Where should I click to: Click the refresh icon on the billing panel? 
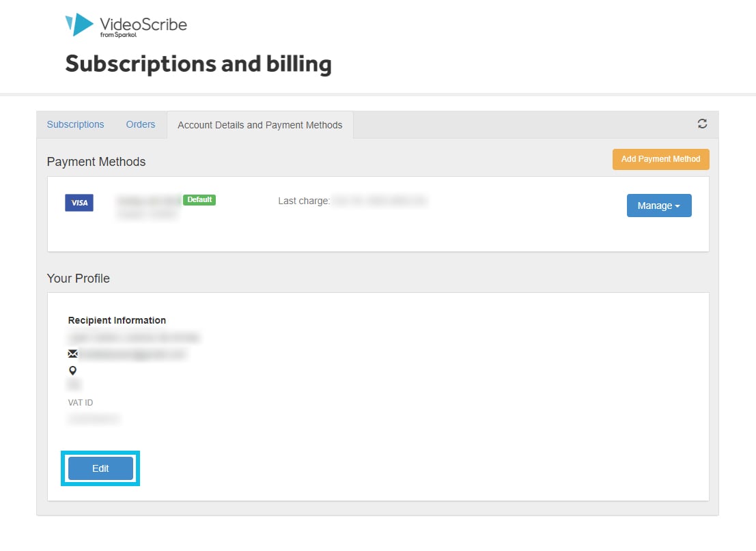[x=702, y=124]
